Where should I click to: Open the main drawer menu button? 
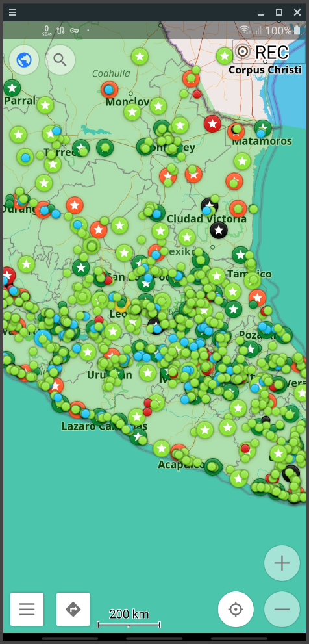27,609
